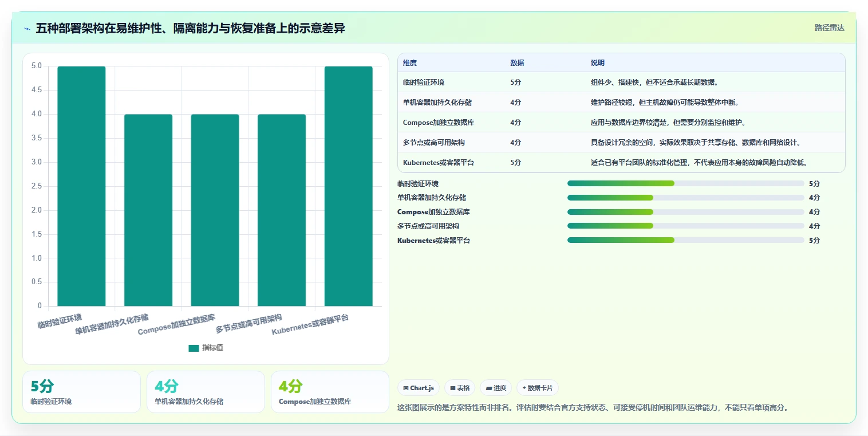Click the title 五种部署架构在易维护性 heading
The image size is (868, 436).
tap(190, 29)
